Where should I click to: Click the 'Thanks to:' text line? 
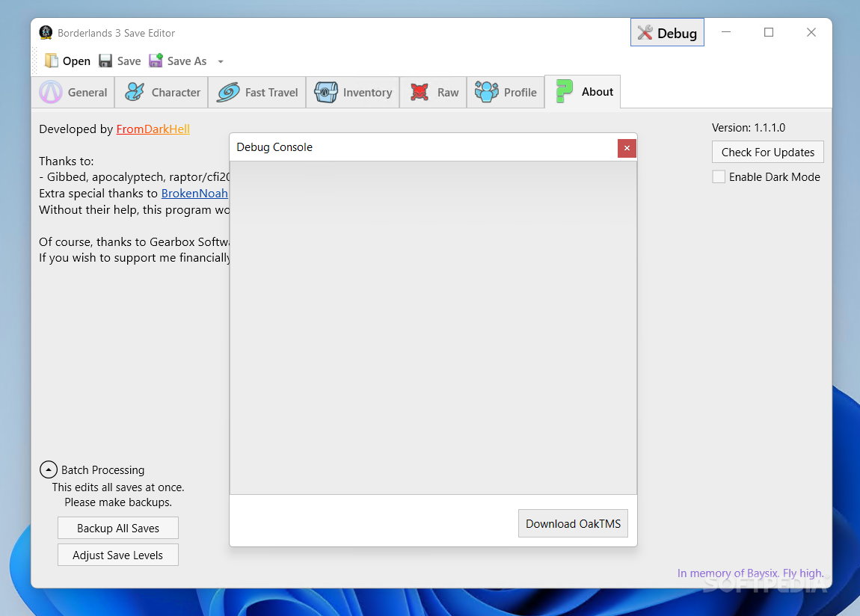[67, 161]
